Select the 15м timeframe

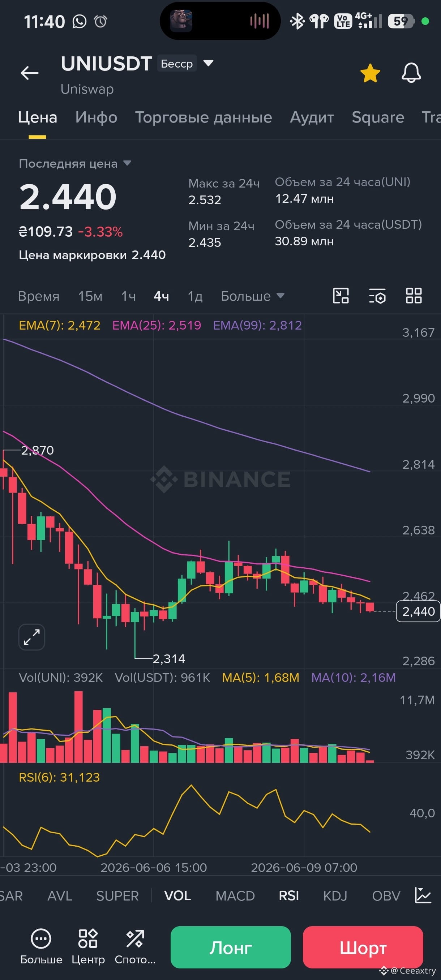(90, 296)
